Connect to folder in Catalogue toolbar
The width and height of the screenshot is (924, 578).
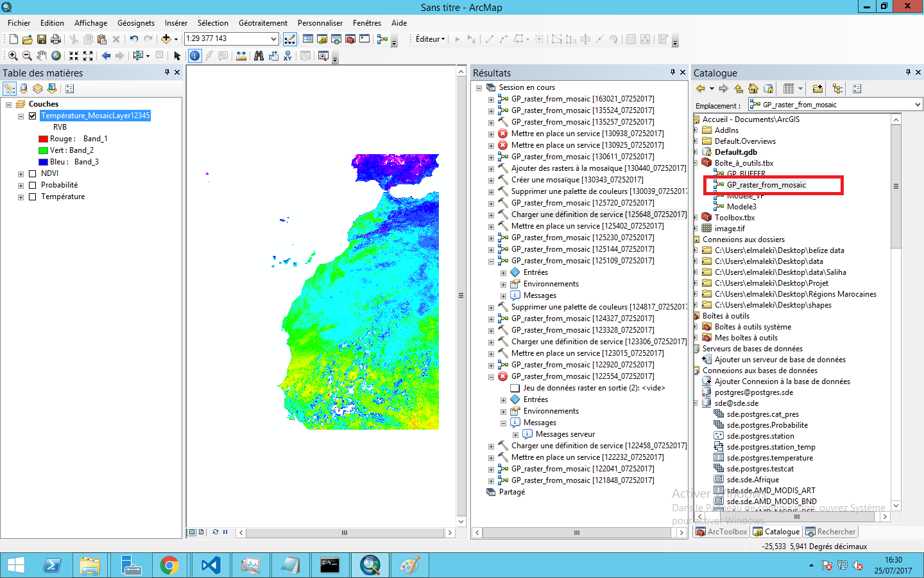click(x=817, y=89)
